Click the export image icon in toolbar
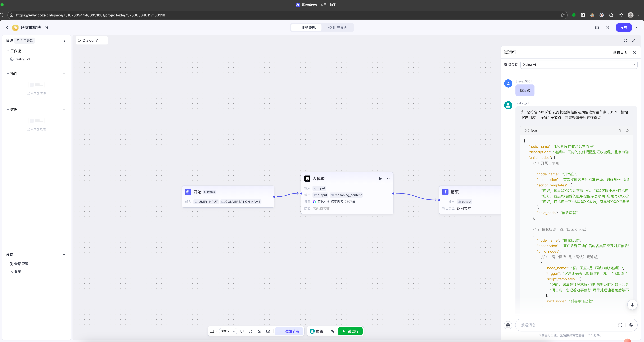644x342 pixels. point(259,331)
